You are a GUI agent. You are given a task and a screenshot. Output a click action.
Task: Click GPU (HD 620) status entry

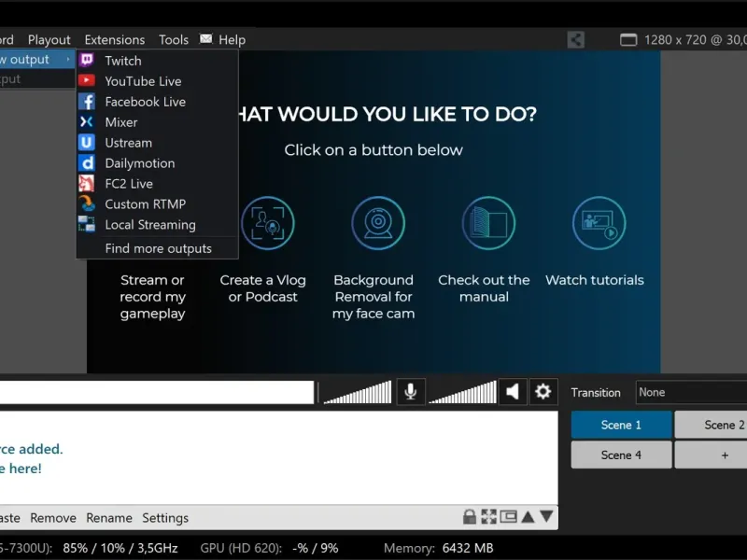click(269, 548)
